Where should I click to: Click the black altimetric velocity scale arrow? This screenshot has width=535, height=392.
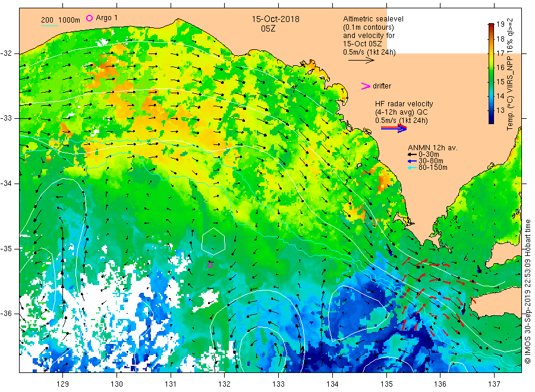[x=361, y=61]
